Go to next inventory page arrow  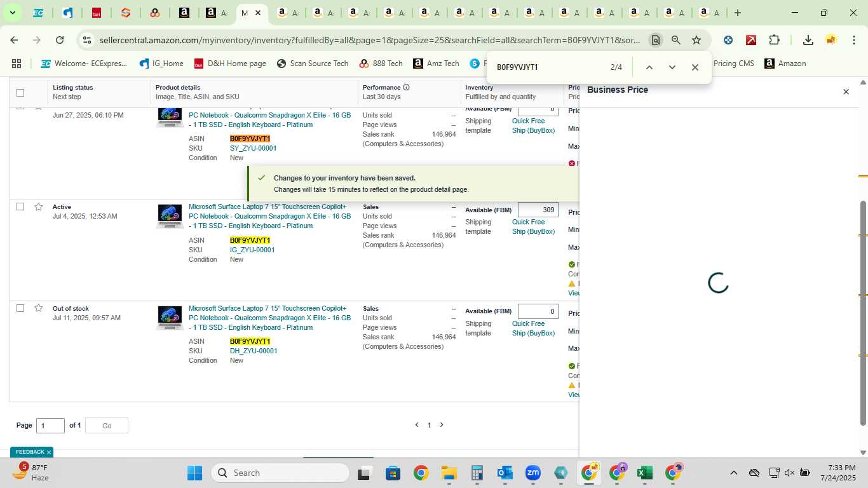442,425
